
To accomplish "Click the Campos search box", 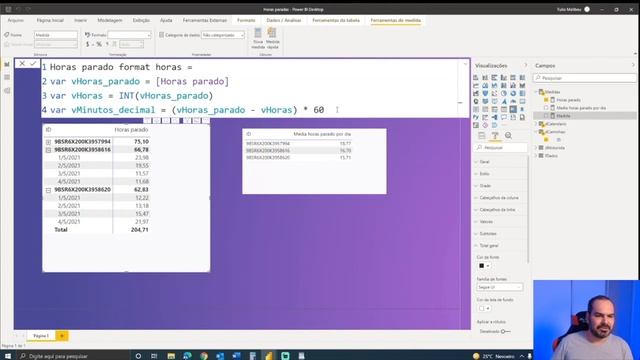I will click(585, 78).
